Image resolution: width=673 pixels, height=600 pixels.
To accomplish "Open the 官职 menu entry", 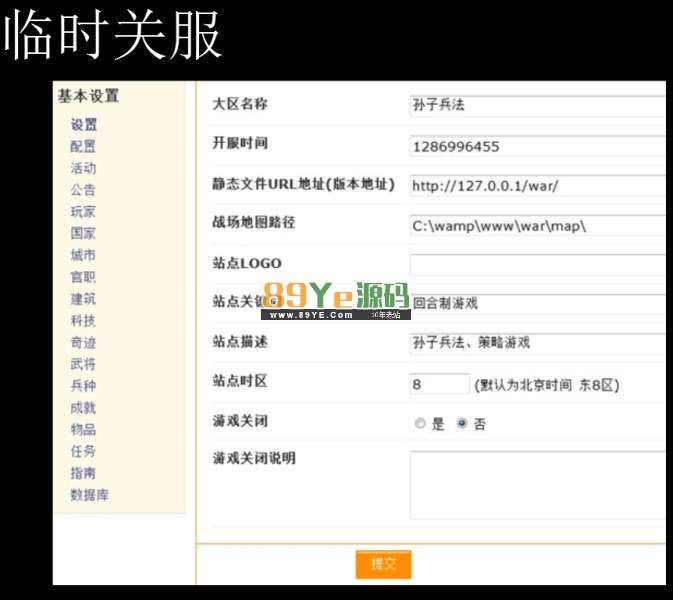I will point(83,277).
